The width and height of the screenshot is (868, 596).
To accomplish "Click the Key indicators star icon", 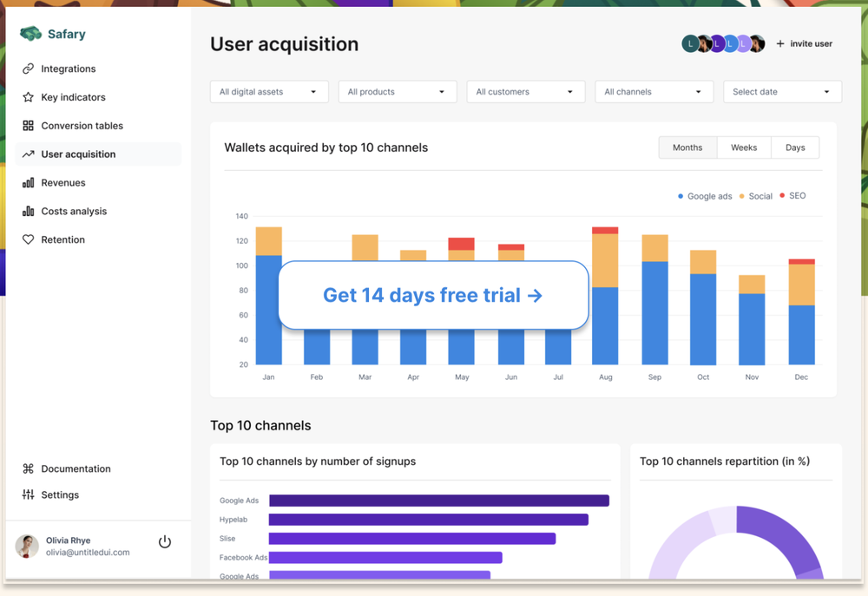I will point(28,97).
